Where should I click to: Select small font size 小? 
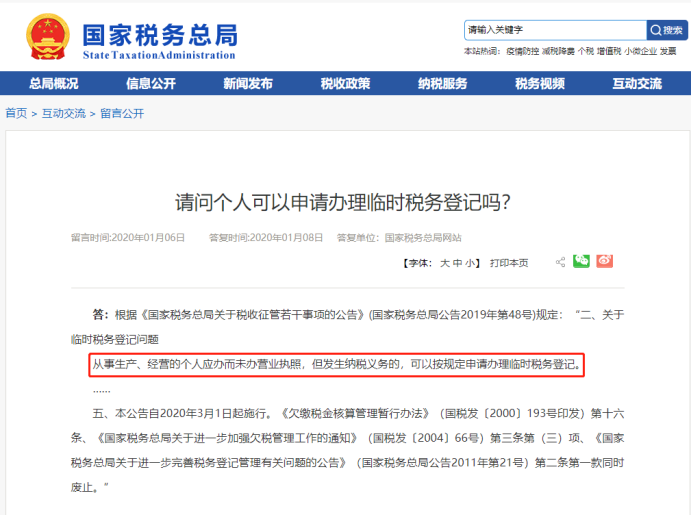pyautogui.click(x=470, y=263)
